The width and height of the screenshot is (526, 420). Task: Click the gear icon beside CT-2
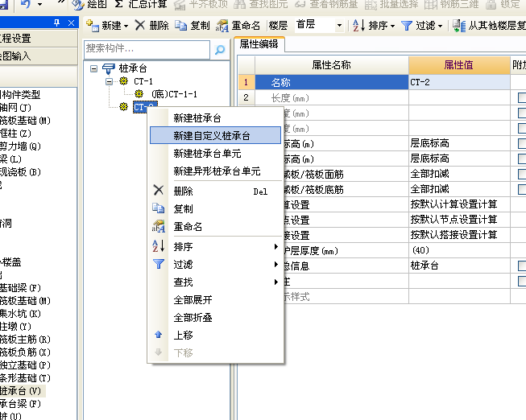[124, 107]
